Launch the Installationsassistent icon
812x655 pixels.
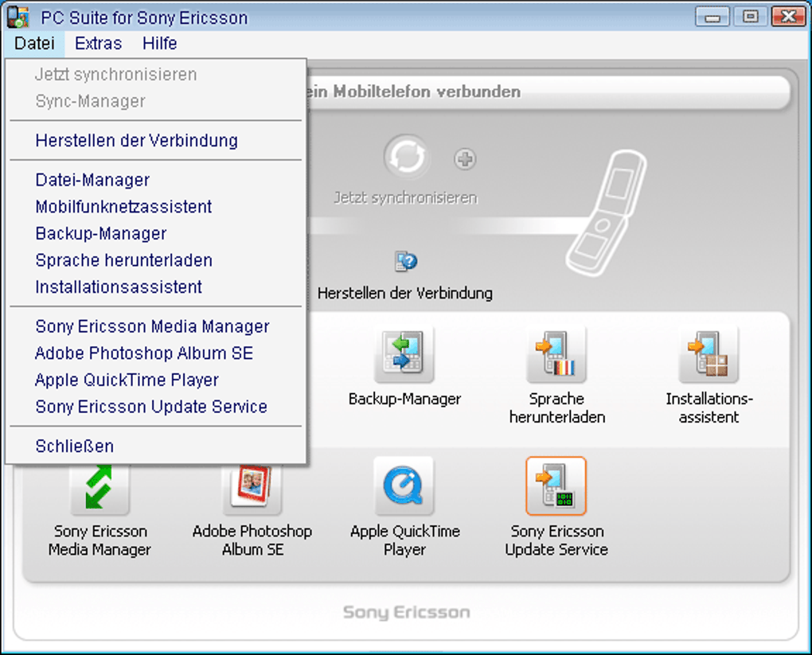(709, 354)
